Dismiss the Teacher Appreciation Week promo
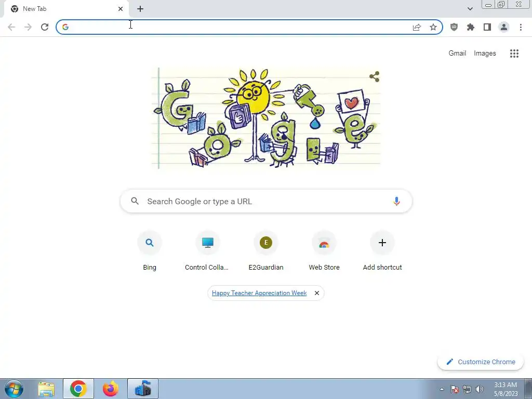 click(x=317, y=293)
